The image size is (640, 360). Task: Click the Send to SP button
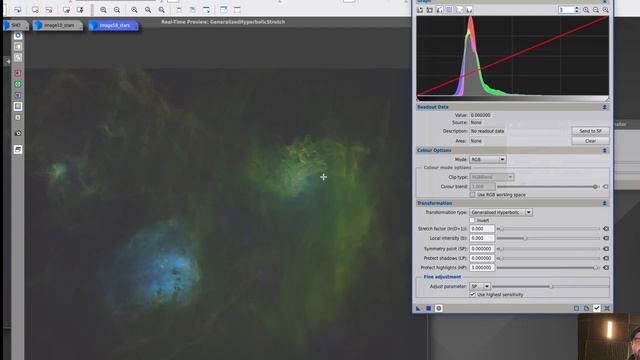click(590, 131)
